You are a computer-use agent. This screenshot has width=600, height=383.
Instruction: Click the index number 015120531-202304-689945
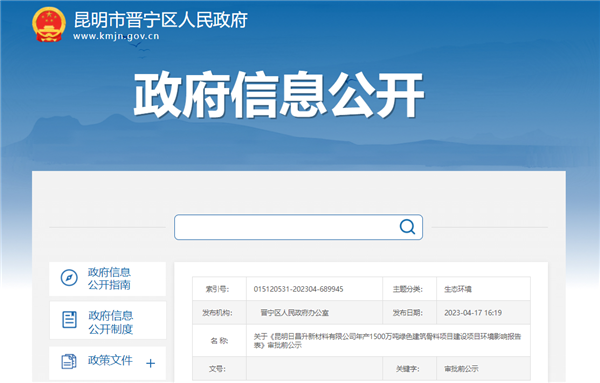click(x=298, y=289)
